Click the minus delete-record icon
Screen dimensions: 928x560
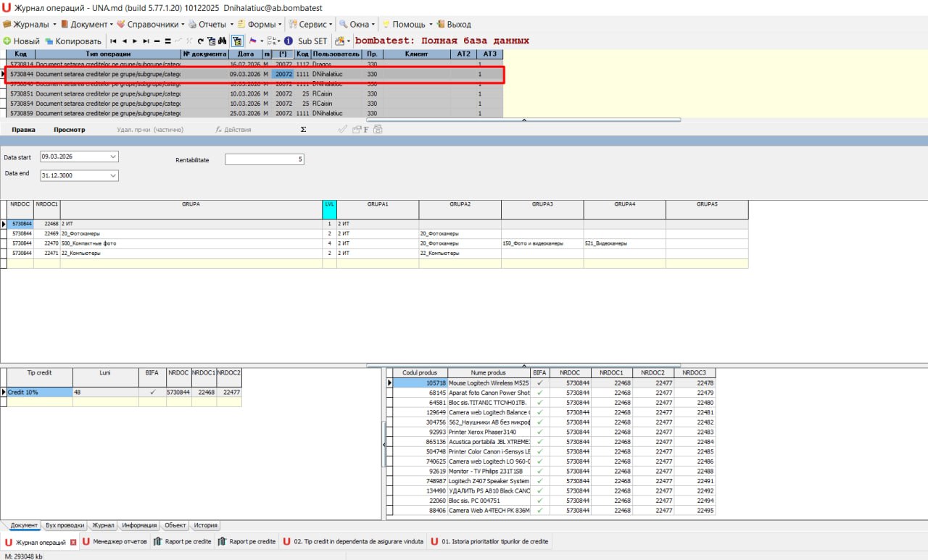[x=157, y=41]
